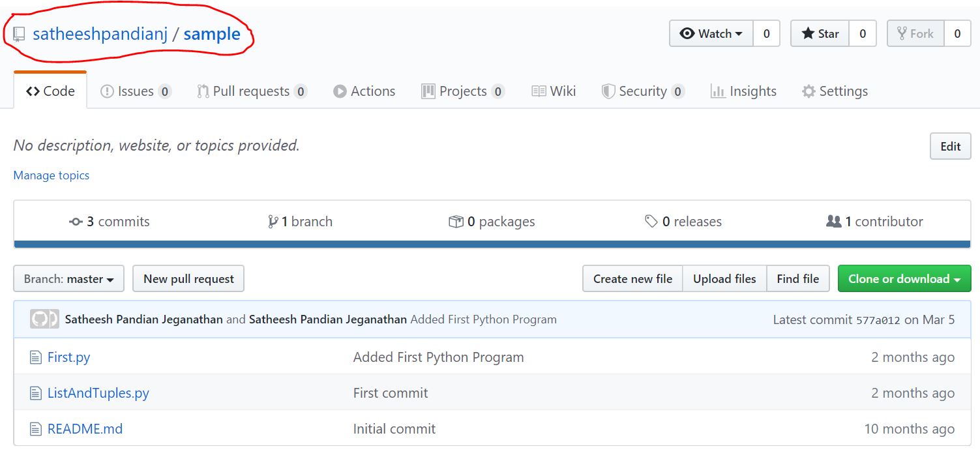Click the 10 months ago timestamp
Screen dimensions: 980x459
click(909, 429)
